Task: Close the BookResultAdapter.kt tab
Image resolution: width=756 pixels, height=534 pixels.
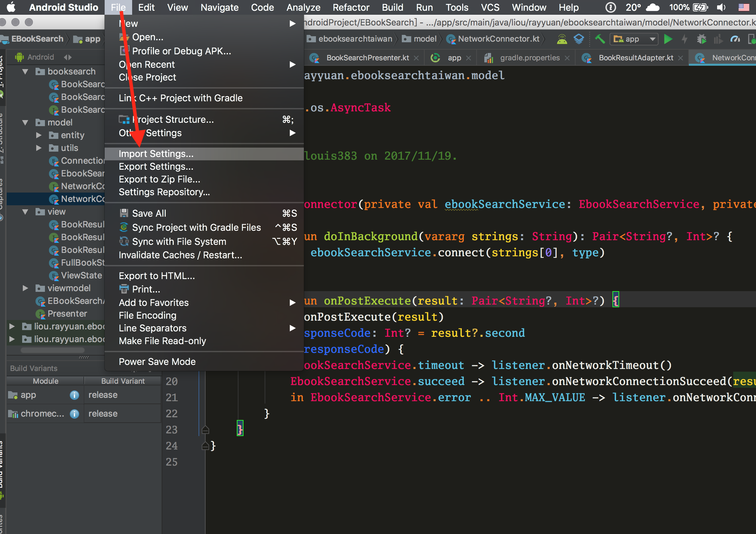Action: (x=681, y=58)
